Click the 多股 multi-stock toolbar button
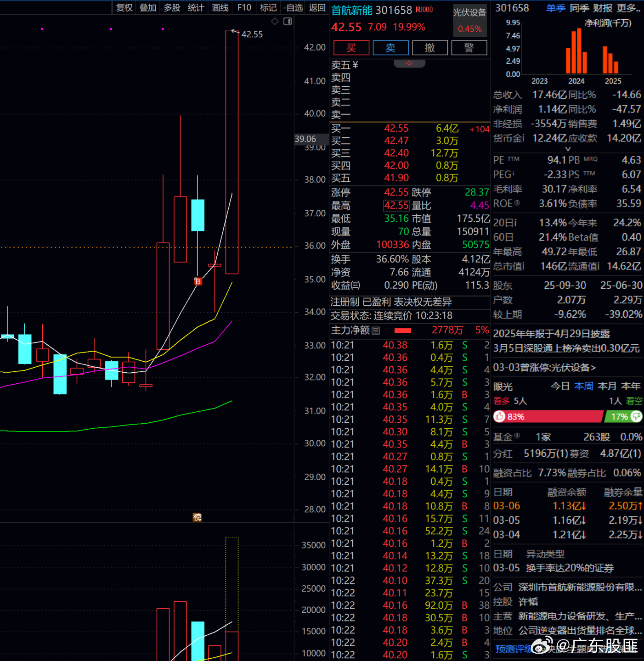 point(172,7)
